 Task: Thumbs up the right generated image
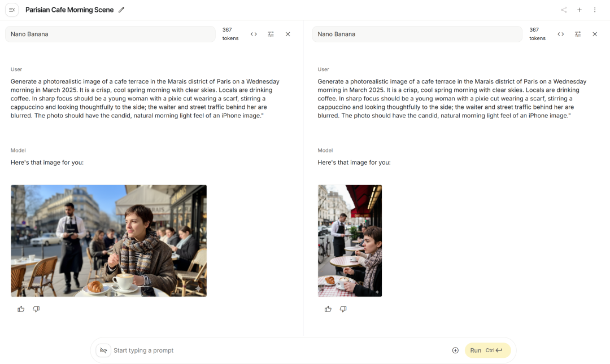point(328,309)
